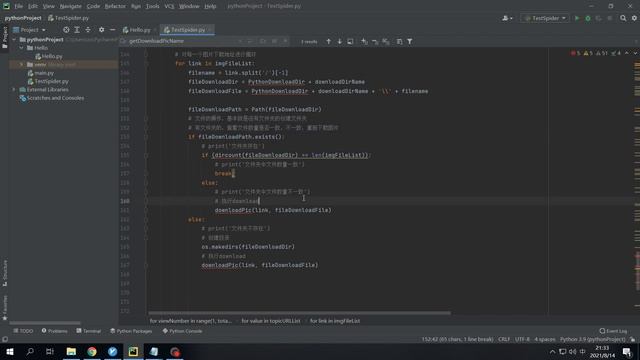
Task: Click the CRLF line separator status
Action: [x=504, y=340]
